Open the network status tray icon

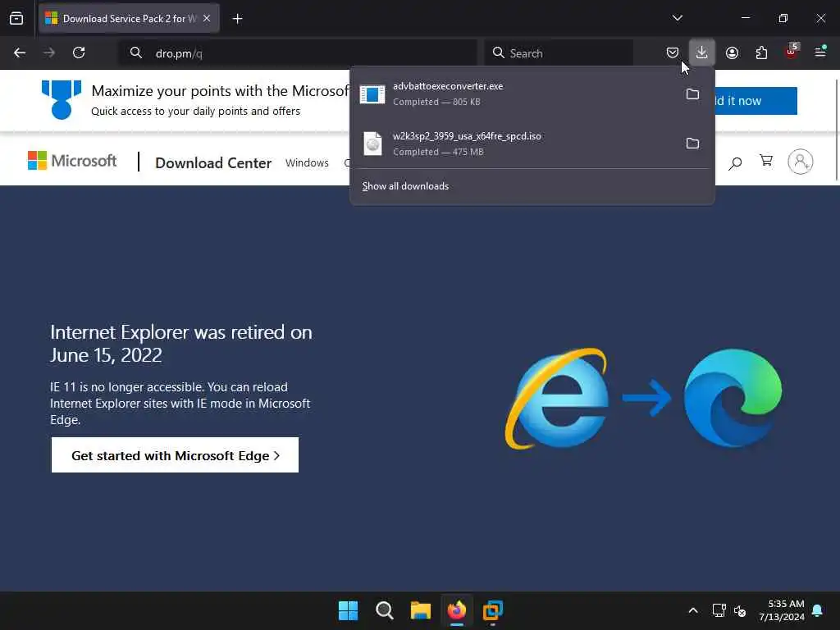pos(719,610)
